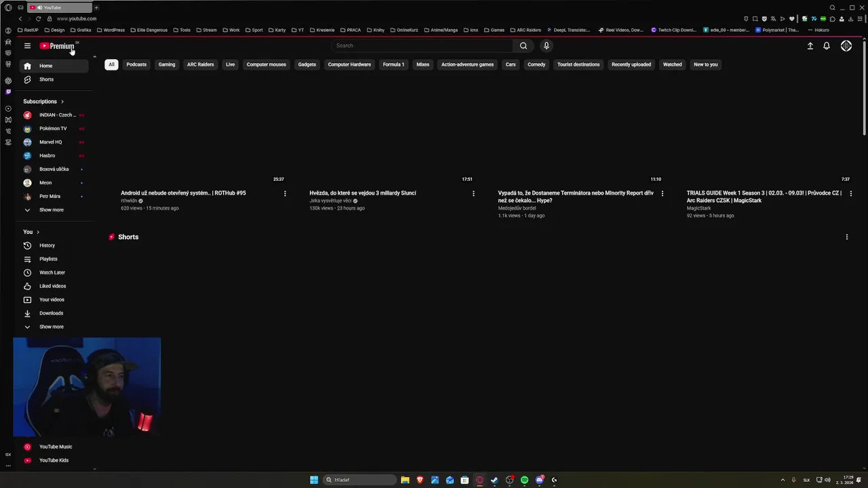Go back in browser navigation
The height and width of the screenshot is (488, 868).
tap(20, 18)
